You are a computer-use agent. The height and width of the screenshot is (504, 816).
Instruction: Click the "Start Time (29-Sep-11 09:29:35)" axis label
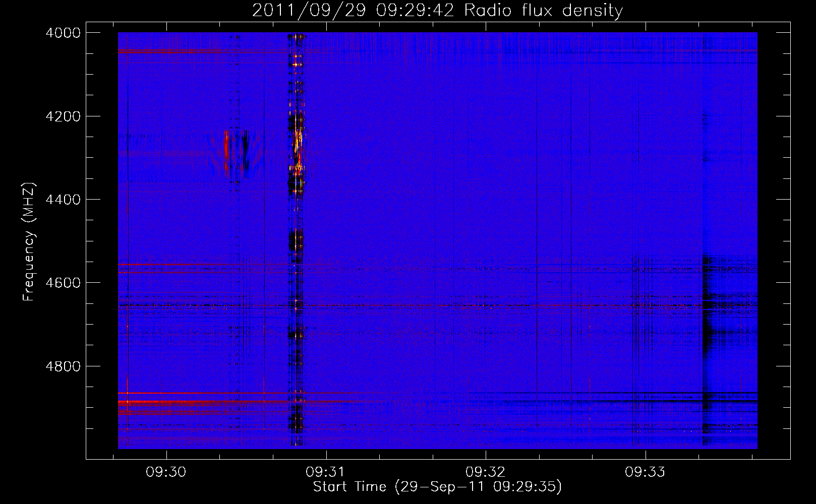(x=437, y=487)
